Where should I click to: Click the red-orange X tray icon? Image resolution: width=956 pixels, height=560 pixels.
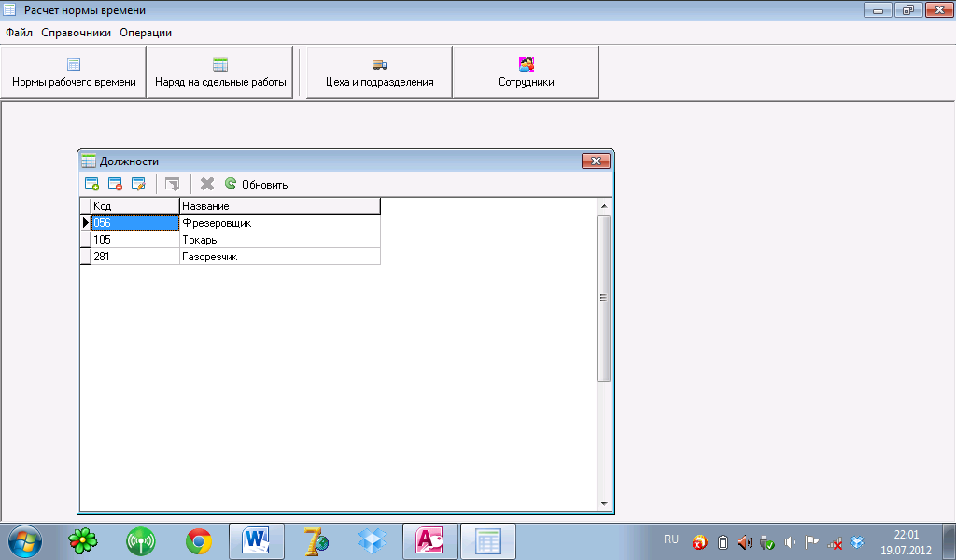click(x=700, y=541)
